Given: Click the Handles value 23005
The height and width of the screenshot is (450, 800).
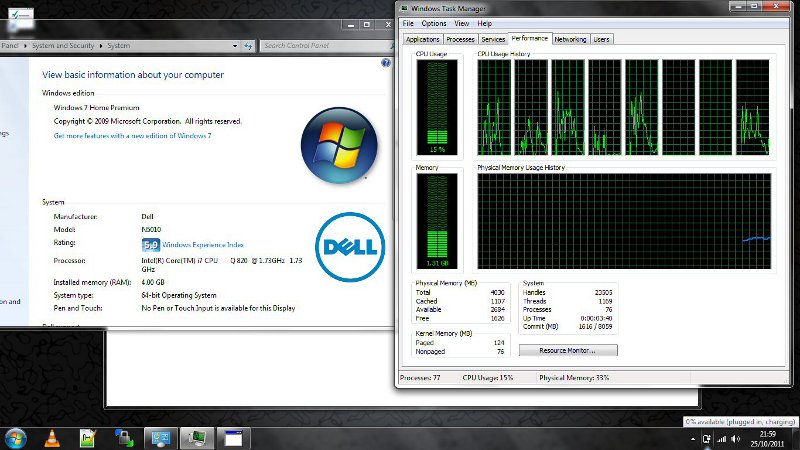Looking at the screenshot, I should (x=603, y=293).
